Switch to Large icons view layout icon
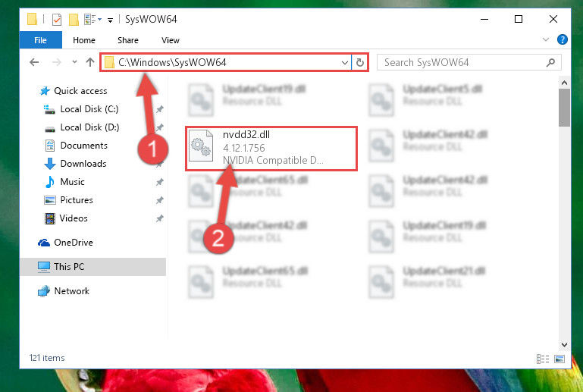 point(559,359)
